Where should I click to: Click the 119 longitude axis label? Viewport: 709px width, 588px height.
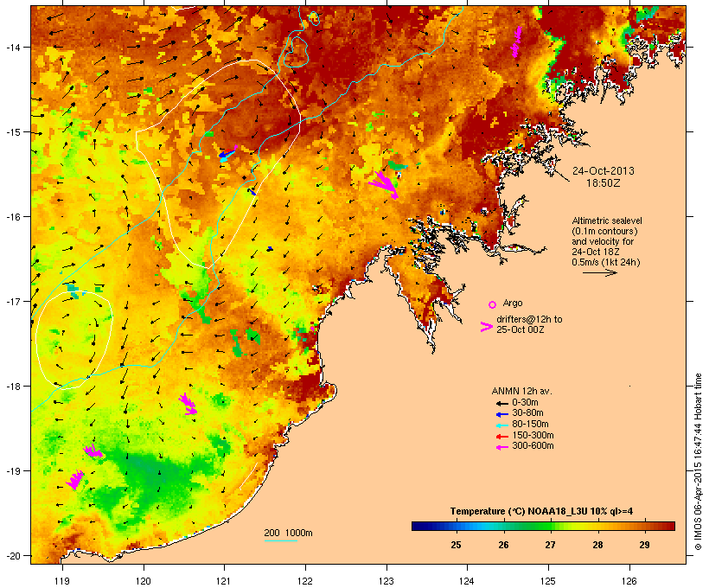(x=62, y=581)
